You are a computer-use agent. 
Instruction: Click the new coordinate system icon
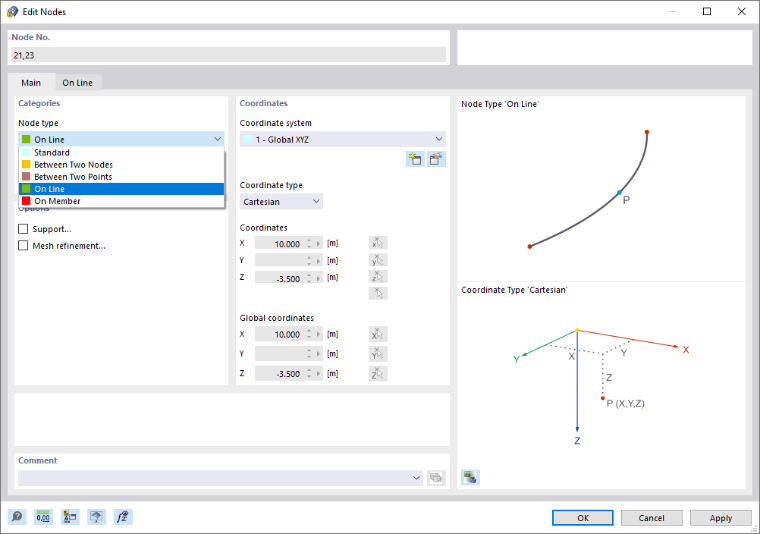pos(415,159)
